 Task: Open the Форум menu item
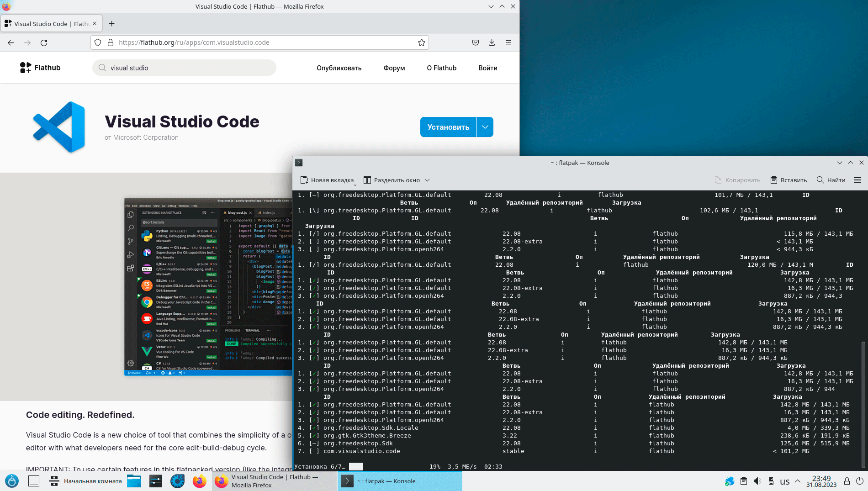point(394,68)
